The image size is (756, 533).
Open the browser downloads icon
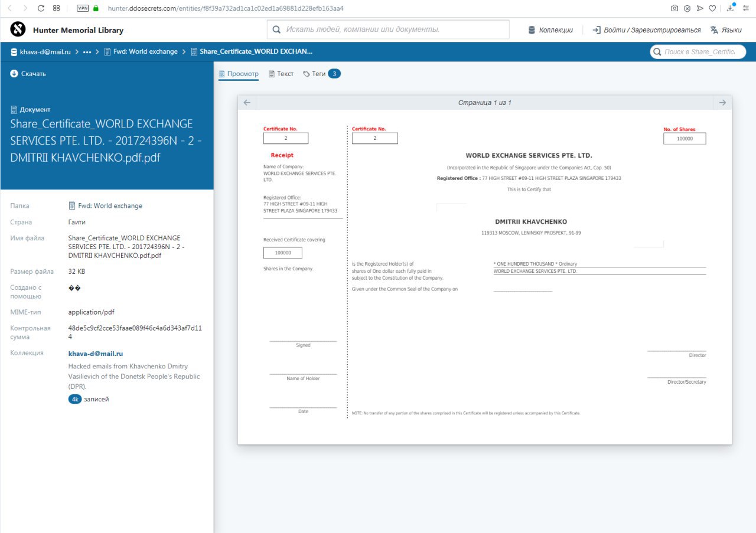[731, 8]
